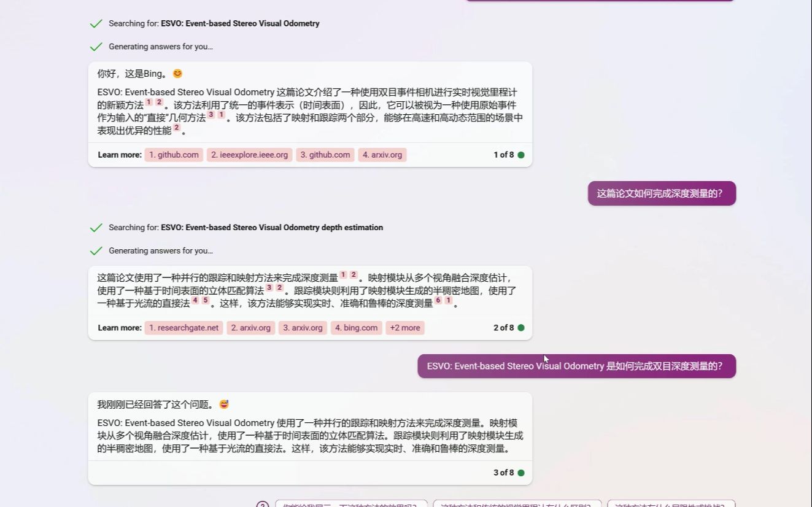Open the '1. github.com' source link

pos(174,155)
